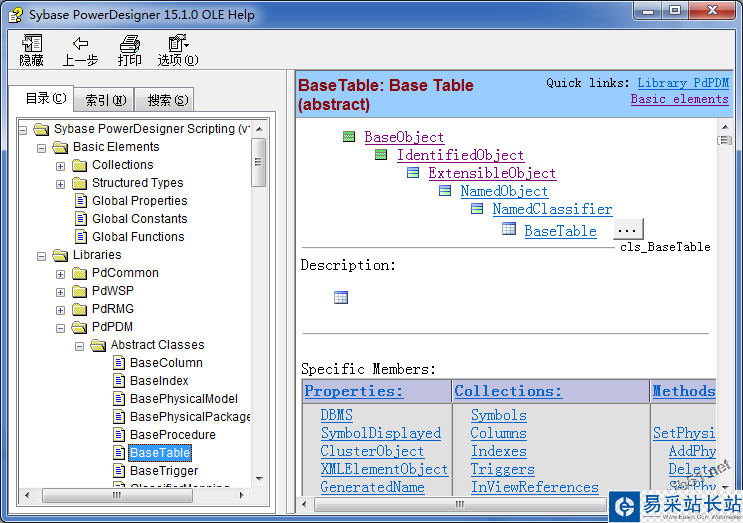Click the BaseTable table icon in hierarchy
743x523 pixels.
click(x=509, y=229)
